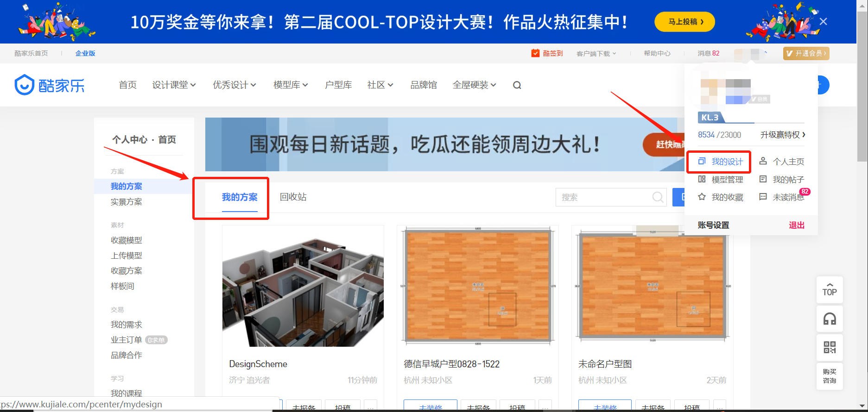Screen dimensions: 868x412
Task: Click 升级赢特权 link
Action: (x=783, y=135)
